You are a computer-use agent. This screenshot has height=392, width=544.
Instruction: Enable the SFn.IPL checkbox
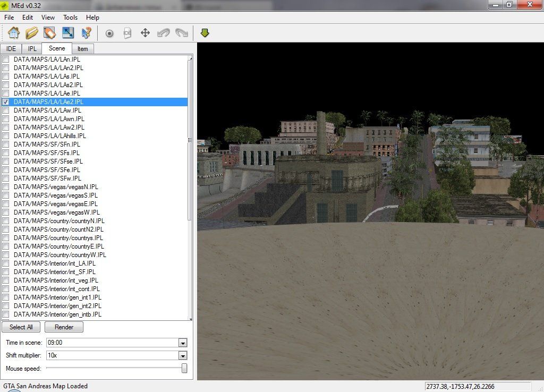[x=6, y=144]
